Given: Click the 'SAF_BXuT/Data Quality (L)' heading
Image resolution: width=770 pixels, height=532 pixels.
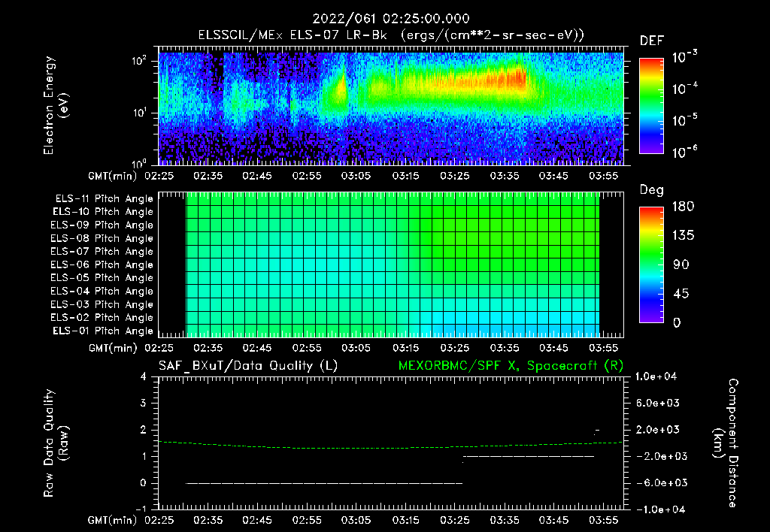Looking at the screenshot, I should point(248,366).
